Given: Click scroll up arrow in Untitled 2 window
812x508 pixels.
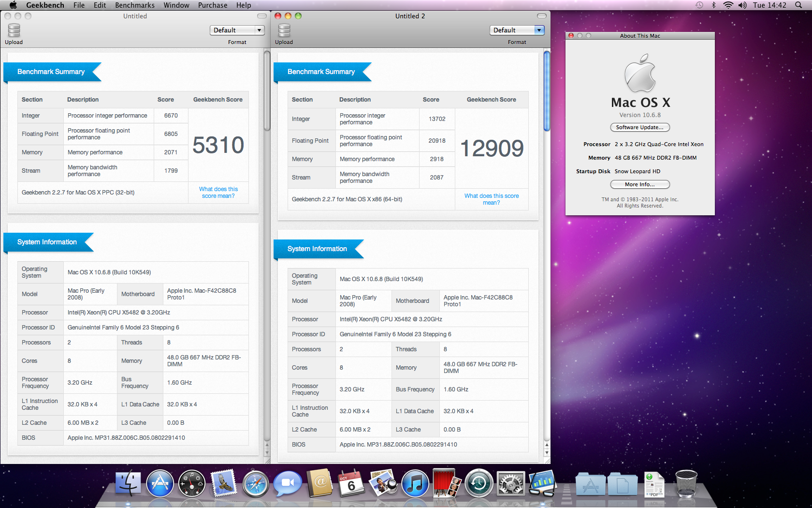Looking at the screenshot, I should (547, 445).
